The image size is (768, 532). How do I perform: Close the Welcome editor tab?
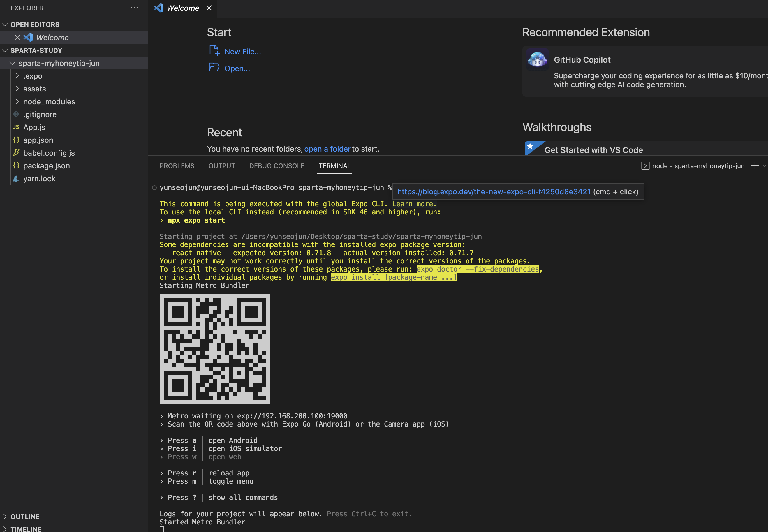coord(209,8)
